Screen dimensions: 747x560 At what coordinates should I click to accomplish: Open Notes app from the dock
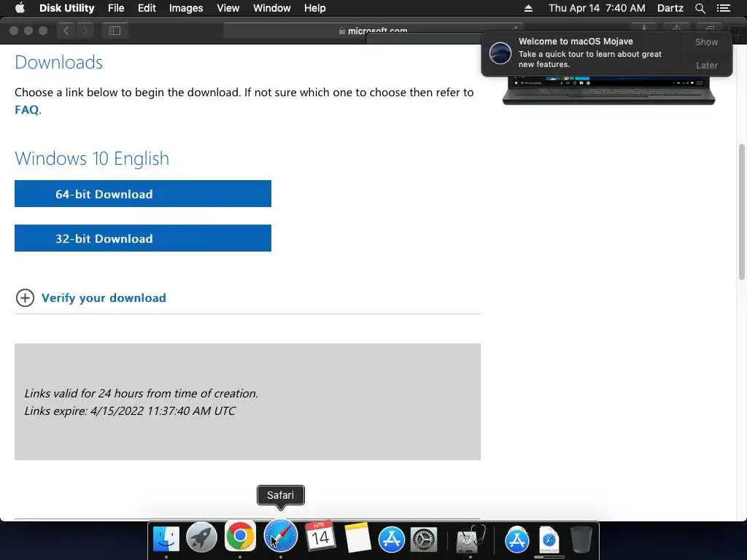tap(357, 537)
